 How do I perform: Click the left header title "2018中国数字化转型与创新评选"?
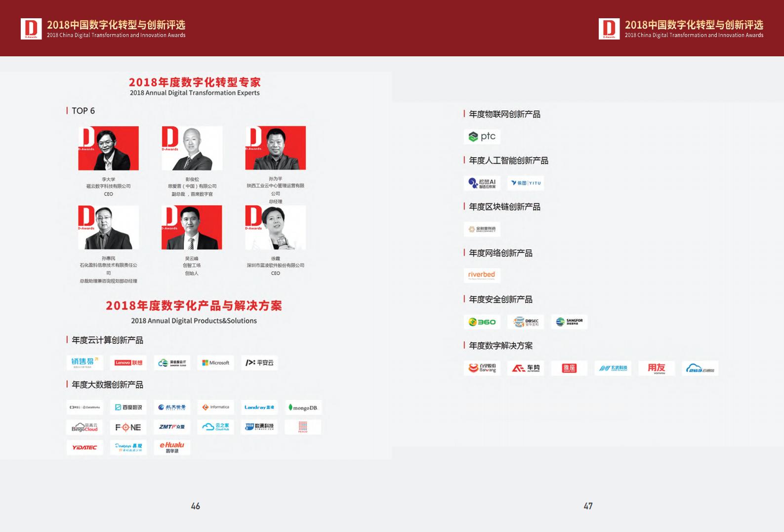pos(116,25)
